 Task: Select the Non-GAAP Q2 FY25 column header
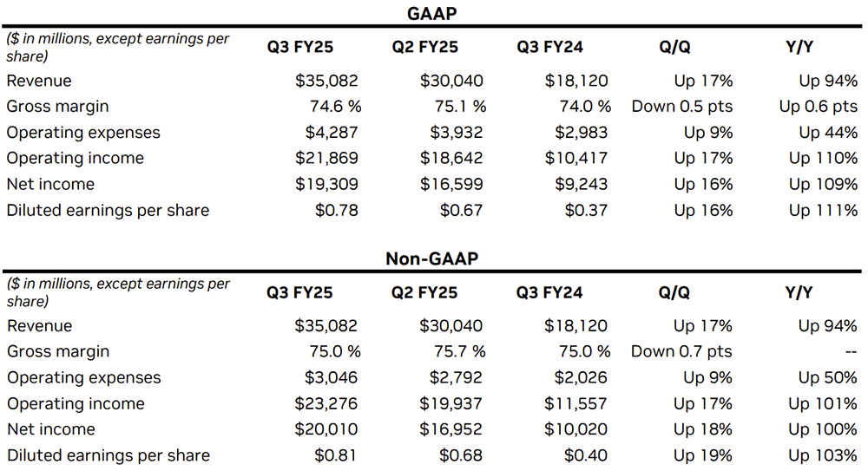(x=424, y=293)
